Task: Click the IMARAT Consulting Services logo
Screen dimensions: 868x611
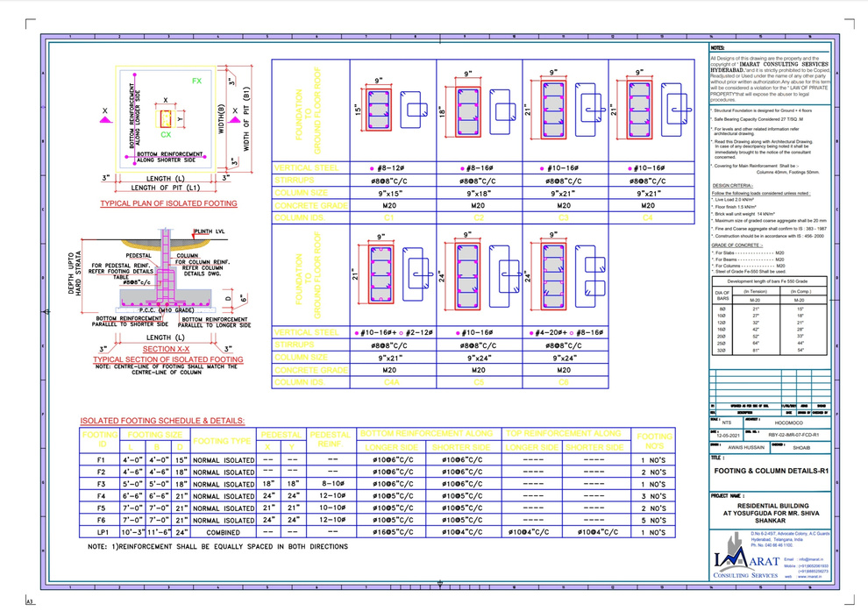Action: pyautogui.click(x=746, y=557)
